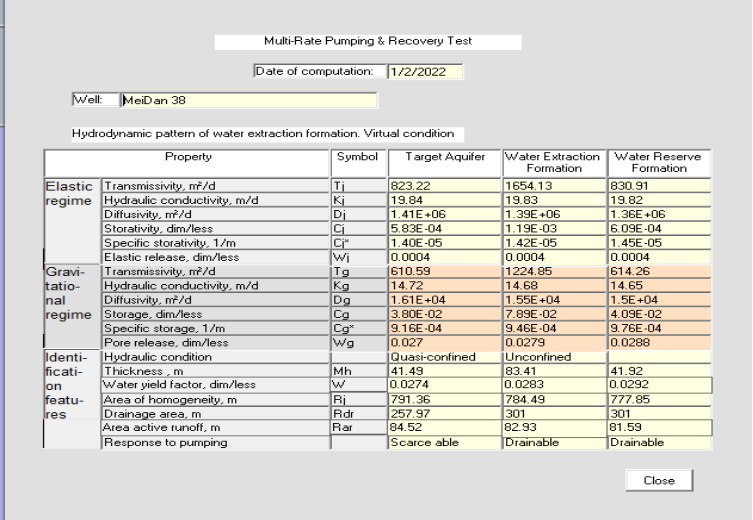The height and width of the screenshot is (520, 753).
Task: Click water yield factor value 0.0283
Action: point(554,385)
